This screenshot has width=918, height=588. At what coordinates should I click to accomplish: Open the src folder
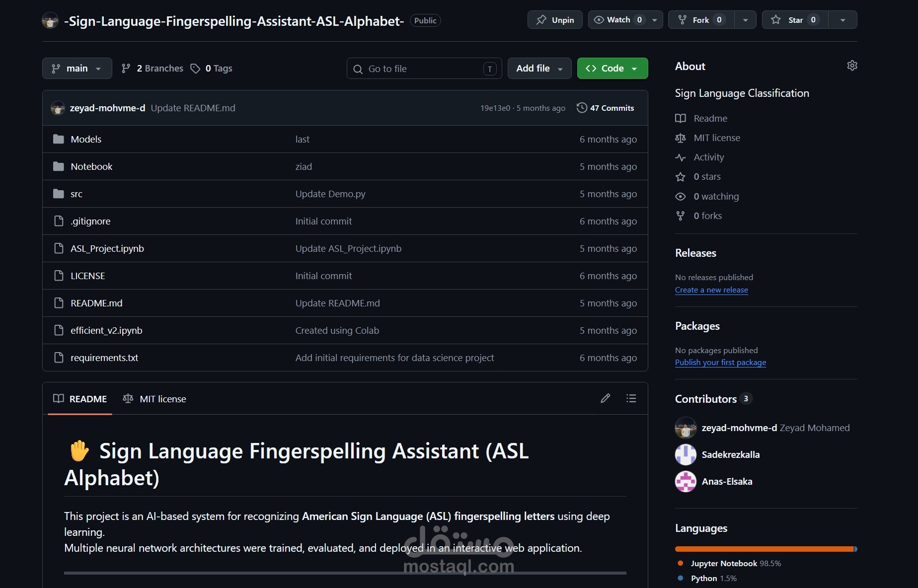pyautogui.click(x=76, y=194)
